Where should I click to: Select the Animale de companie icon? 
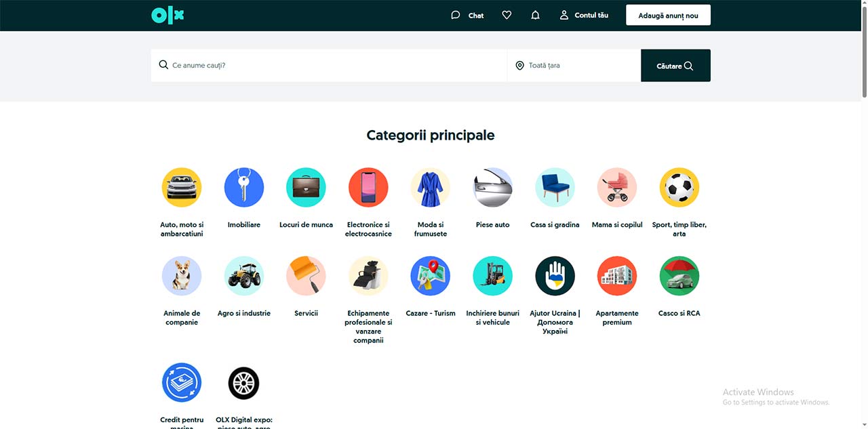pyautogui.click(x=182, y=276)
